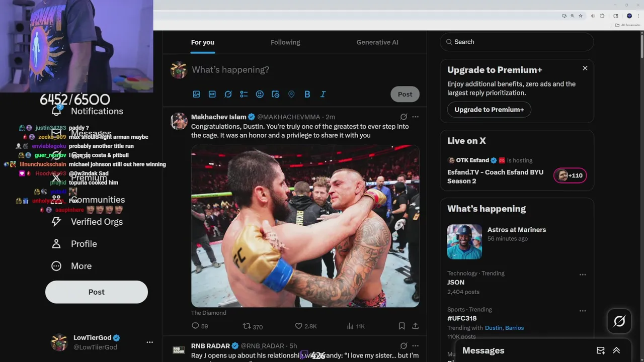Bookmark this page with the star icon

tap(581, 16)
